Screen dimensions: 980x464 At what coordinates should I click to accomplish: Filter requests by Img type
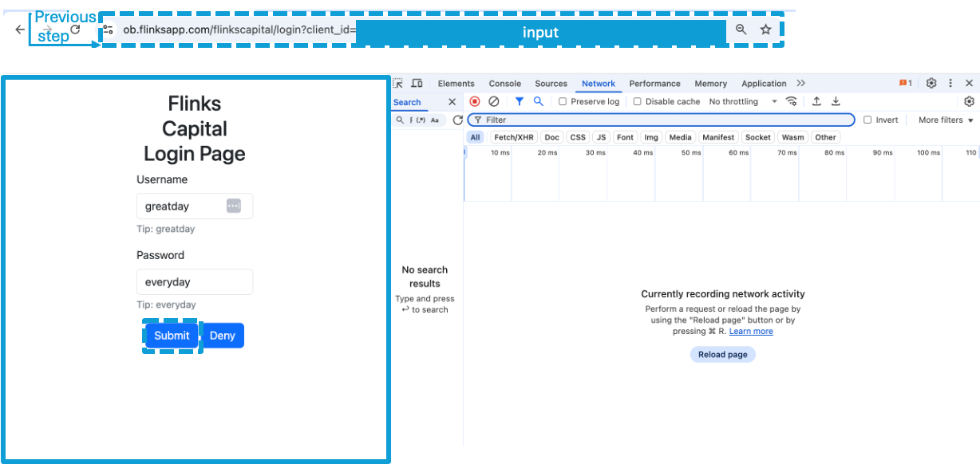[x=651, y=137]
